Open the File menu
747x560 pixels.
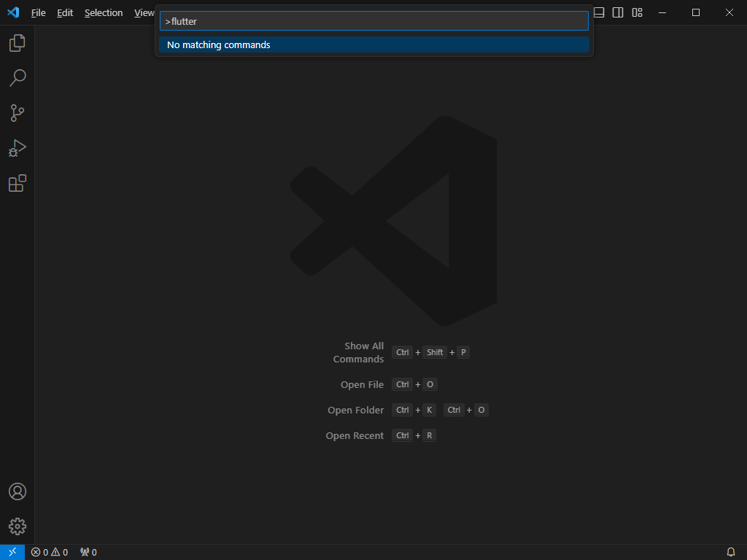pyautogui.click(x=38, y=13)
